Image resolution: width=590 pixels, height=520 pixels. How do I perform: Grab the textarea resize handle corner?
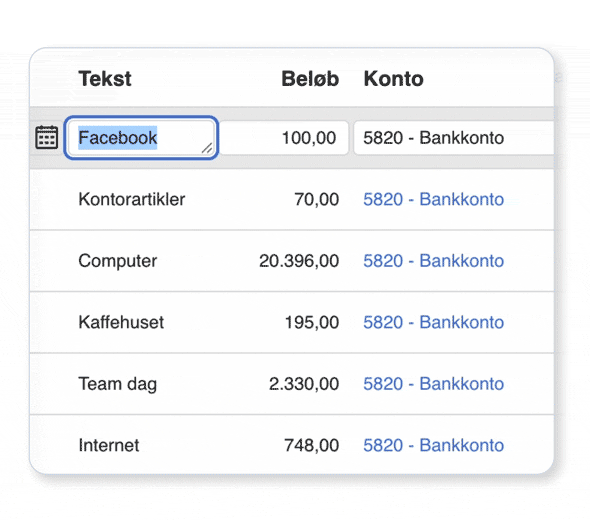point(207,148)
